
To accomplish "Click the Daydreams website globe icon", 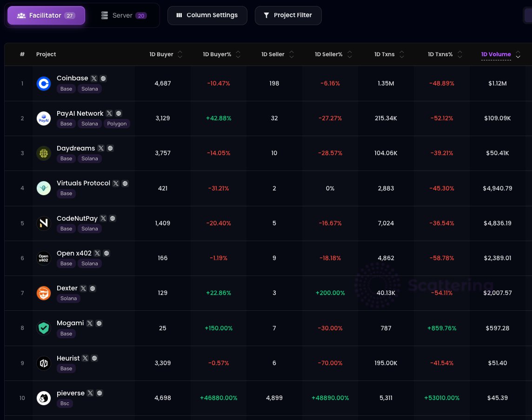I will click(110, 148).
